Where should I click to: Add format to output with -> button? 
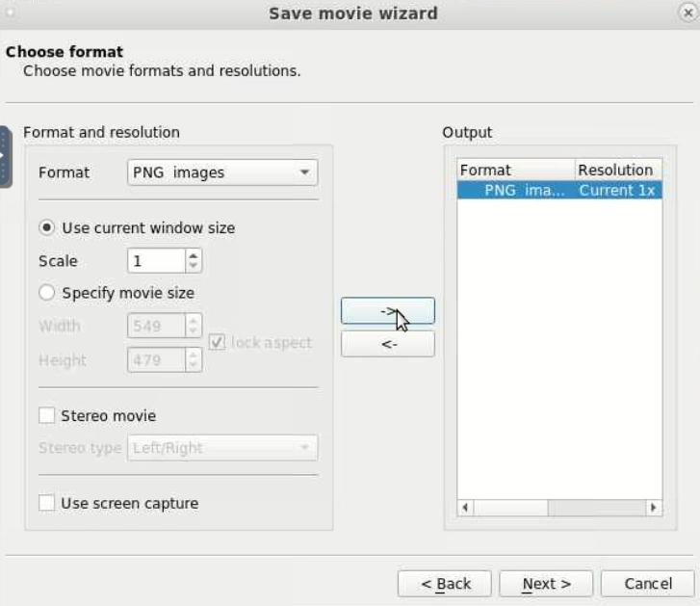387,310
